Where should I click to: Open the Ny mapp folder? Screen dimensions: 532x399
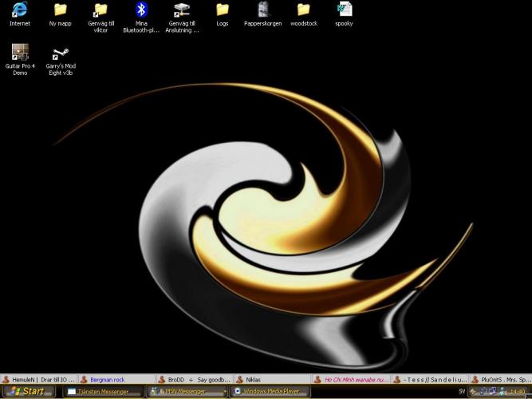[60, 10]
